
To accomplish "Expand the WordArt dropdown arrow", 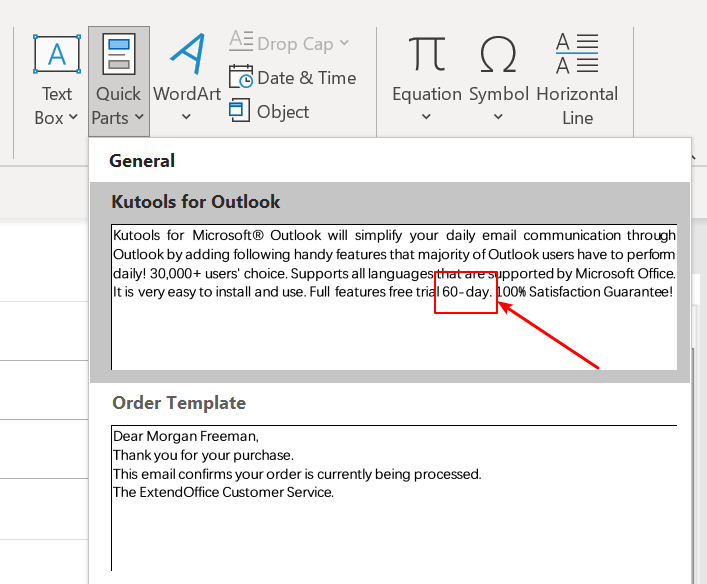I will pyautogui.click(x=186, y=117).
